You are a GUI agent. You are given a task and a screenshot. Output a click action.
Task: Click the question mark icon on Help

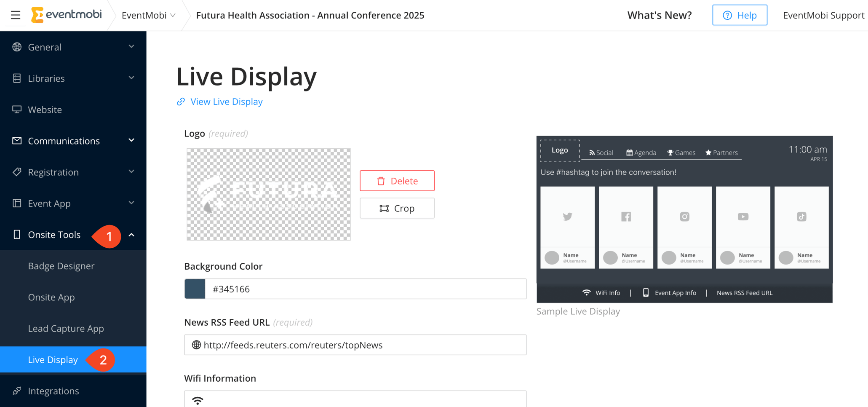(x=727, y=15)
